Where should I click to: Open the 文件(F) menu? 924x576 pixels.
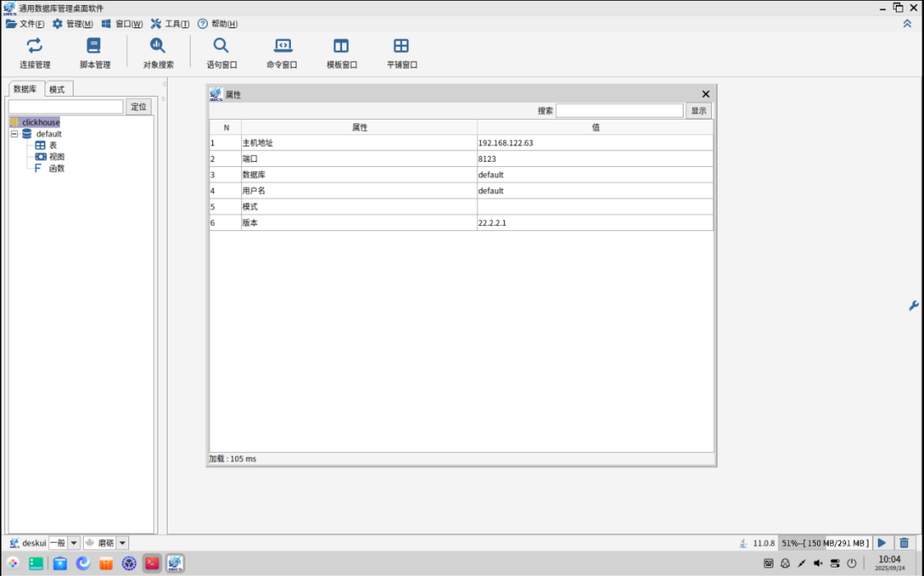25,24
